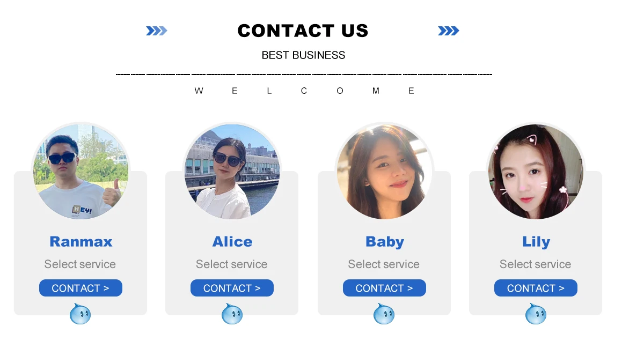Contact Lily via the CONTACT button
Viewport: 644px width, 341px height.
pyautogui.click(x=536, y=288)
